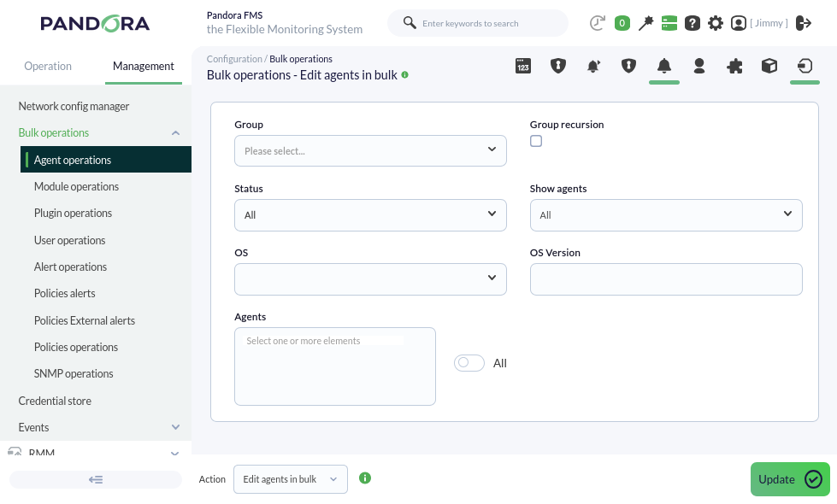
Task: Select User operations in sidebar
Action: (x=69, y=240)
